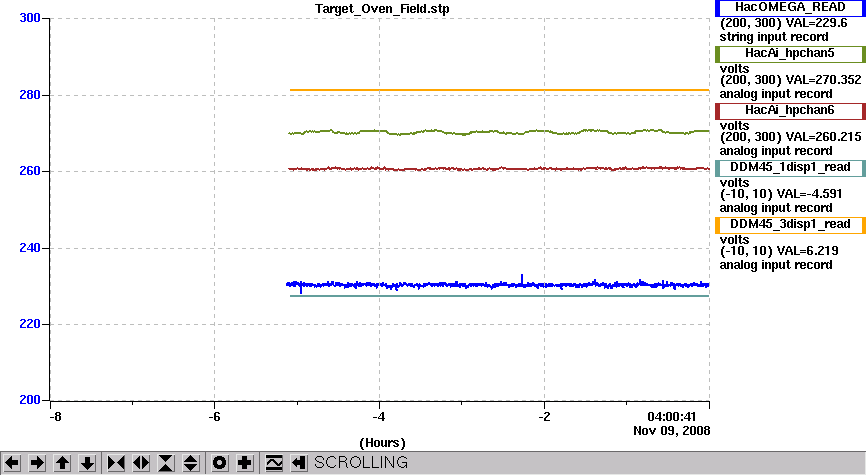Click the 'string input record' description
866x475 pixels.
point(774,37)
